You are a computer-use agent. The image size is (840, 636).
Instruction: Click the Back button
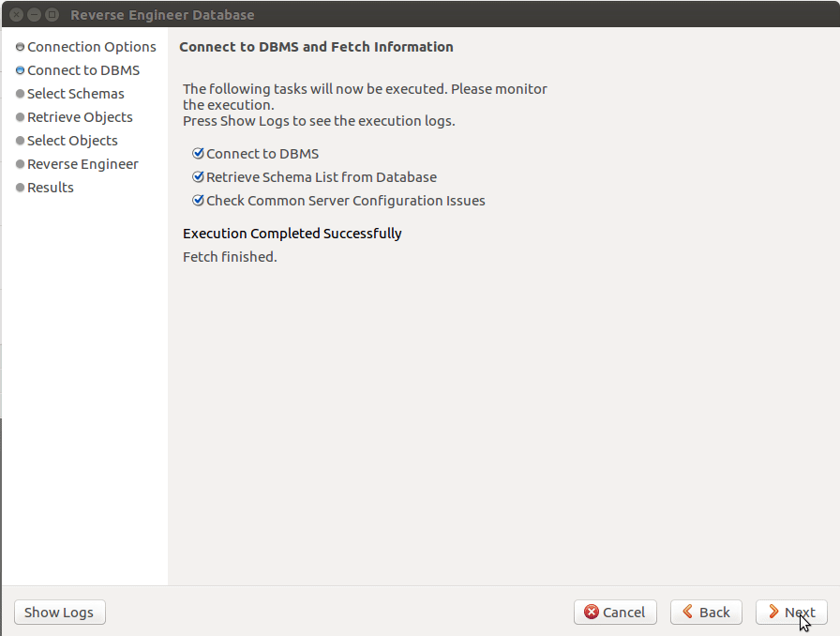tap(706, 613)
